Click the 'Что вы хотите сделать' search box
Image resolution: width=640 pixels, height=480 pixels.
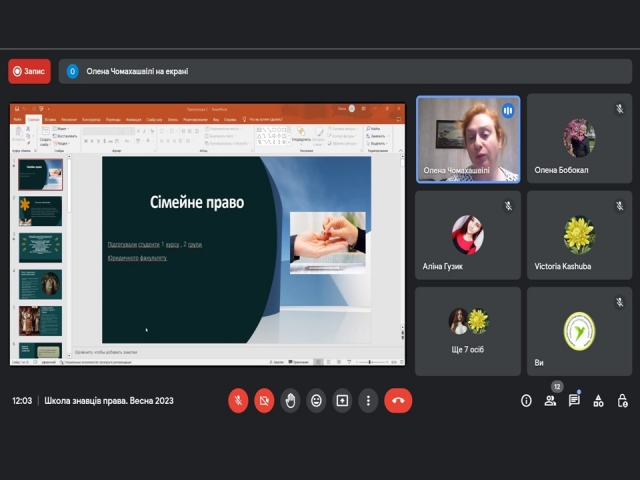[262, 120]
